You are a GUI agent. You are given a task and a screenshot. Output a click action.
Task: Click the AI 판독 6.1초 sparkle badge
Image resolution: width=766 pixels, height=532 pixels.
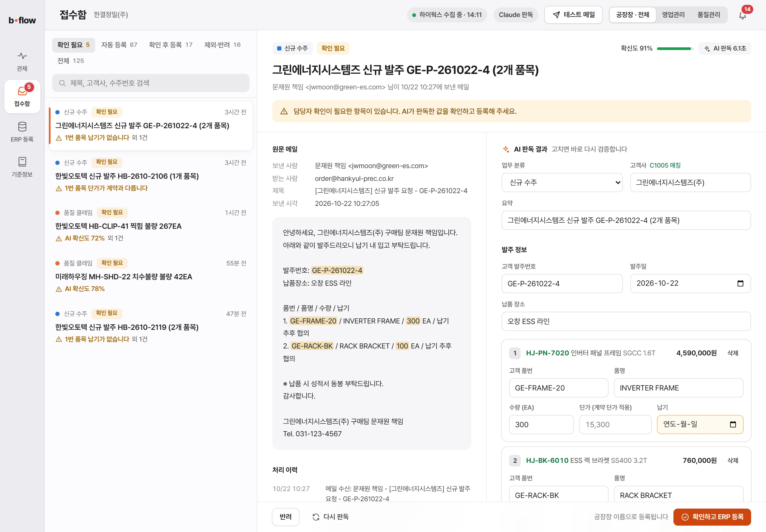coord(725,49)
